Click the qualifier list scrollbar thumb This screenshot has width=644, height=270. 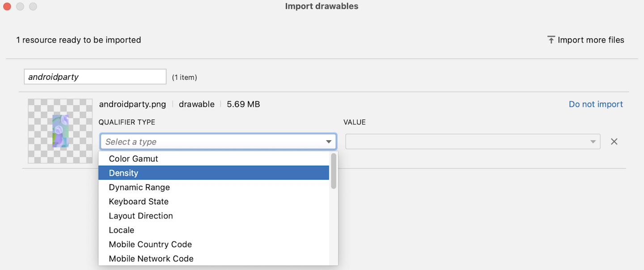point(334,171)
